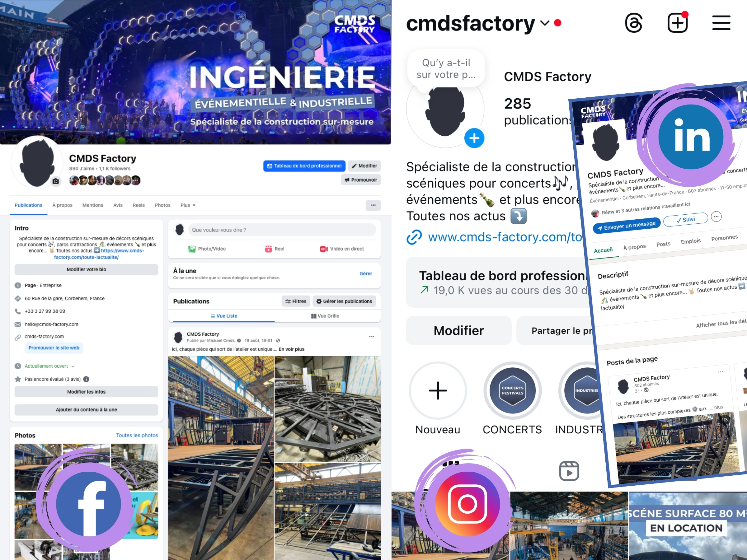Select Vue Liste view
Screen dimensions: 747x560
(x=224, y=316)
